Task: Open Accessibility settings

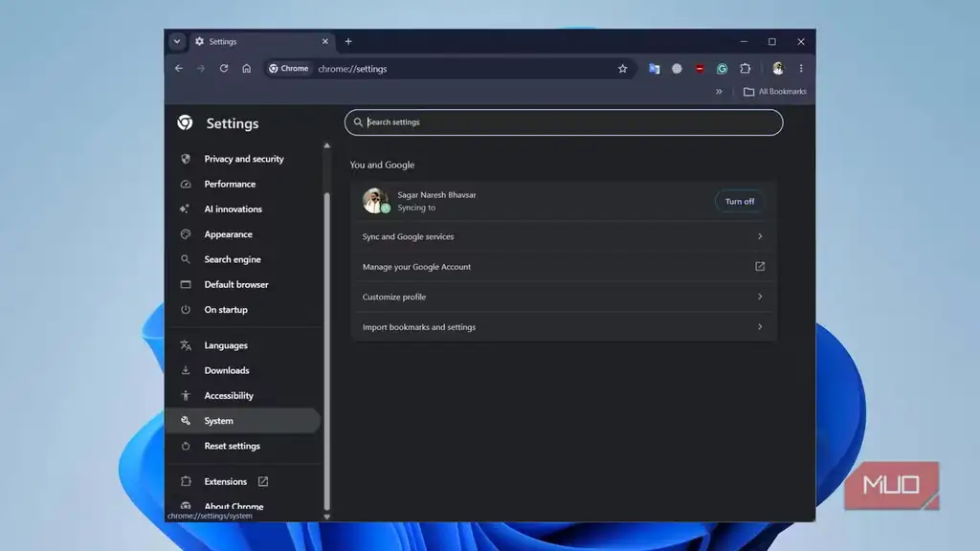Action: click(x=244, y=395)
